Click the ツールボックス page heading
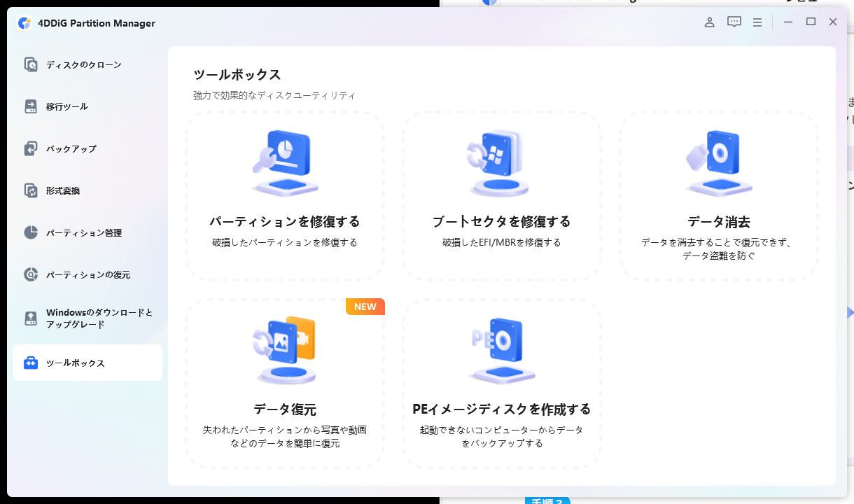 pos(237,75)
